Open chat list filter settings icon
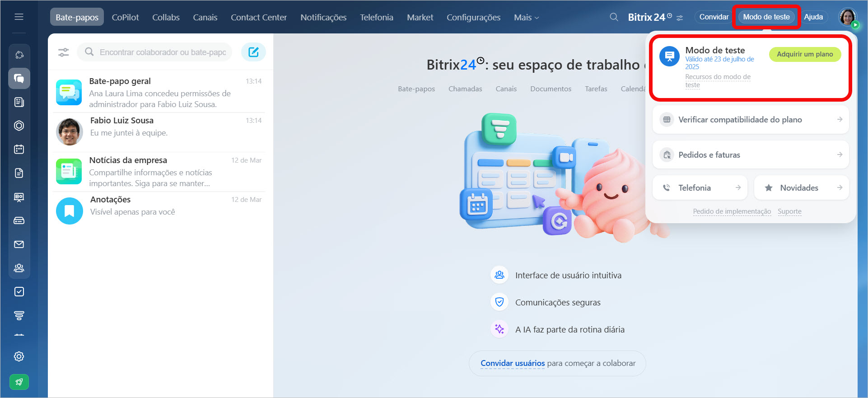Viewport: 868px width, 398px height. tap(64, 52)
